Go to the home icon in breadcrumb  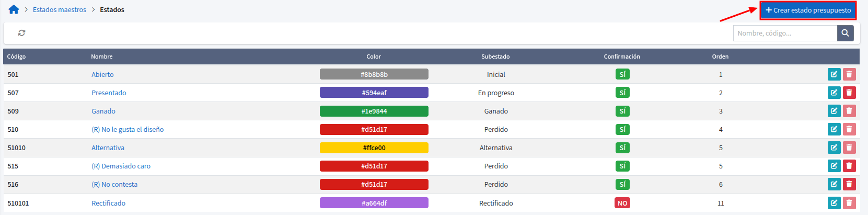(14, 9)
